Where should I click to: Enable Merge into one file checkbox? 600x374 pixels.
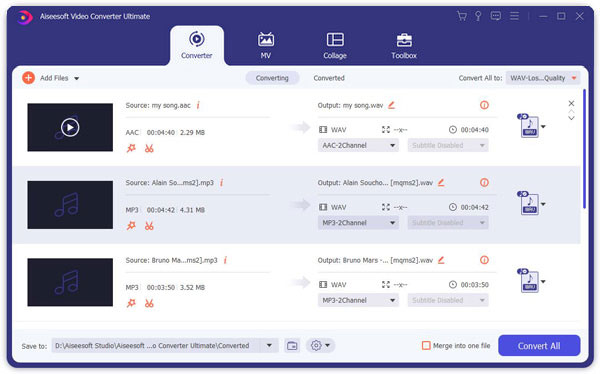click(426, 346)
